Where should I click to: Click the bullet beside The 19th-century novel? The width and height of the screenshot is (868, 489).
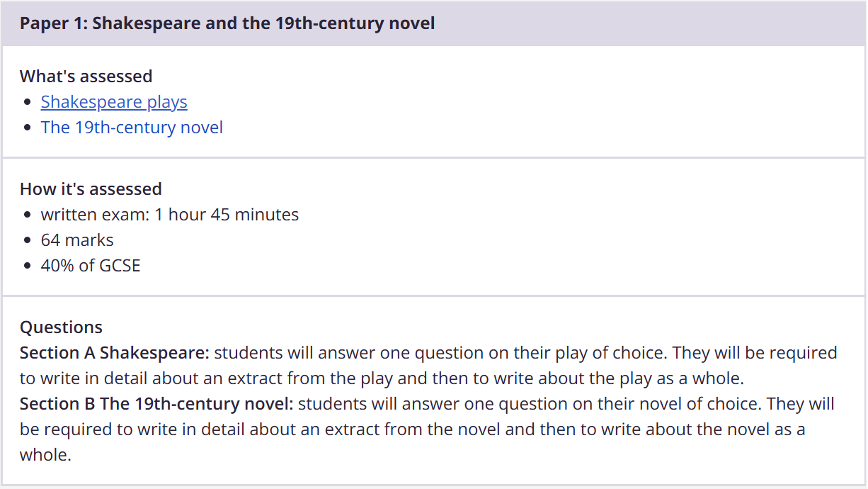(x=27, y=128)
